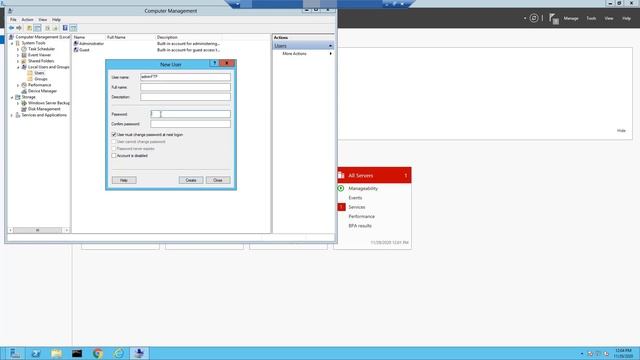Refresh the Server Manager dashboard

pyautogui.click(x=534, y=18)
